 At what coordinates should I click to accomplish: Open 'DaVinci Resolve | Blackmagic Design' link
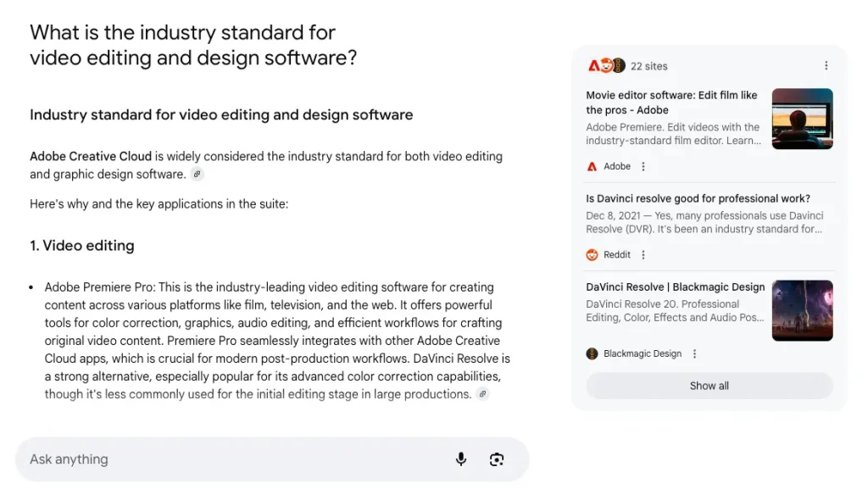pos(676,286)
